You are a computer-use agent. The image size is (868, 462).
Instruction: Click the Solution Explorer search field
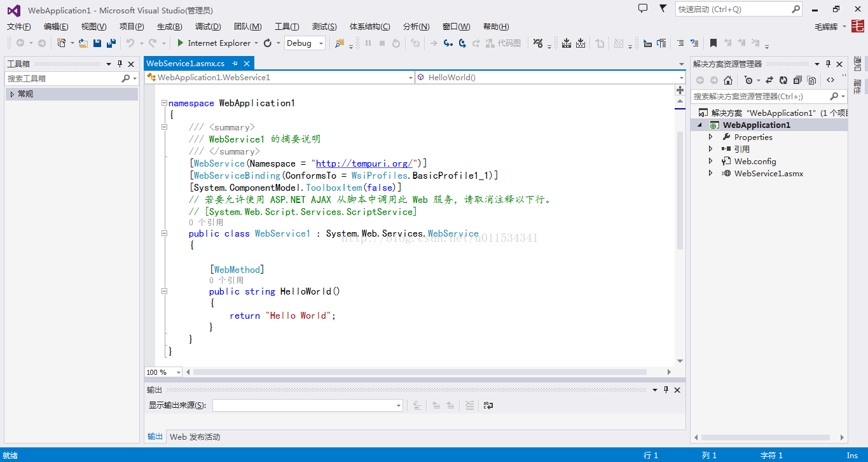pos(769,96)
